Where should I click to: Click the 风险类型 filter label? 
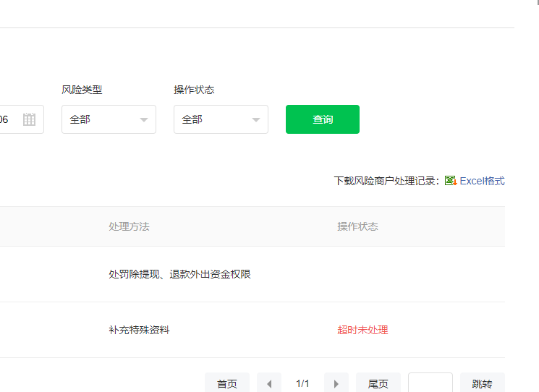tap(82, 90)
